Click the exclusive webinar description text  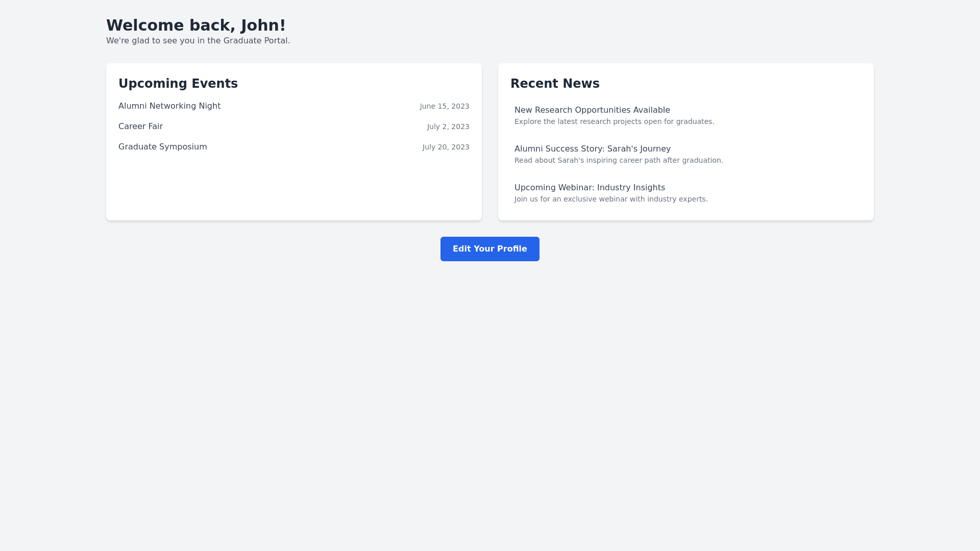(610, 199)
